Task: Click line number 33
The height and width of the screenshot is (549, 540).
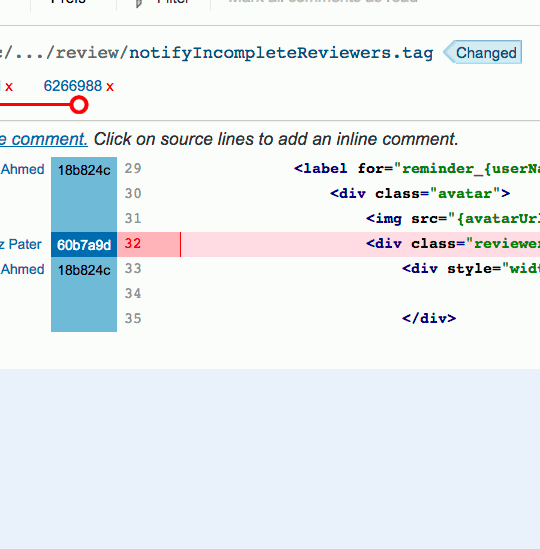Action: (133, 269)
